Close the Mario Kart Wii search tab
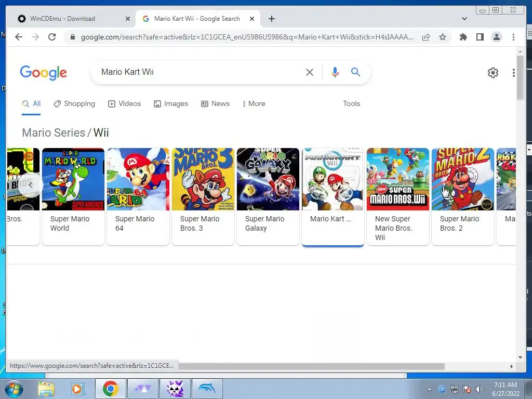The image size is (532, 399). point(252,19)
